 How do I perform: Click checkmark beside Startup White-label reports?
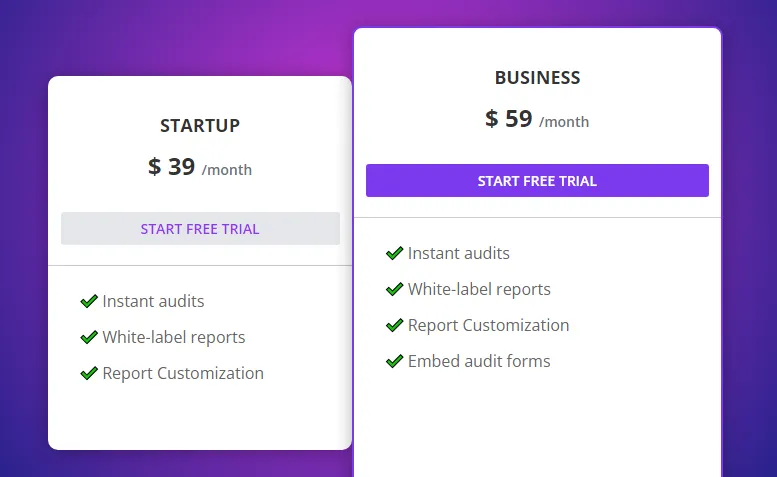click(x=89, y=337)
